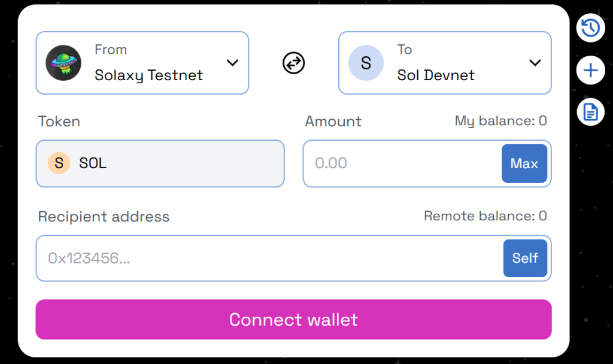Click the Remote balance text
This screenshot has width=613, height=364.
[x=485, y=216]
